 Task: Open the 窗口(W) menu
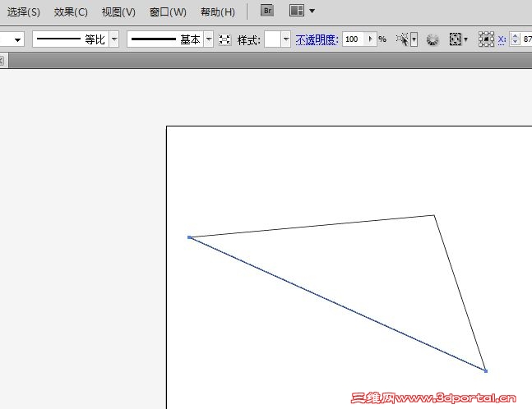tap(168, 12)
